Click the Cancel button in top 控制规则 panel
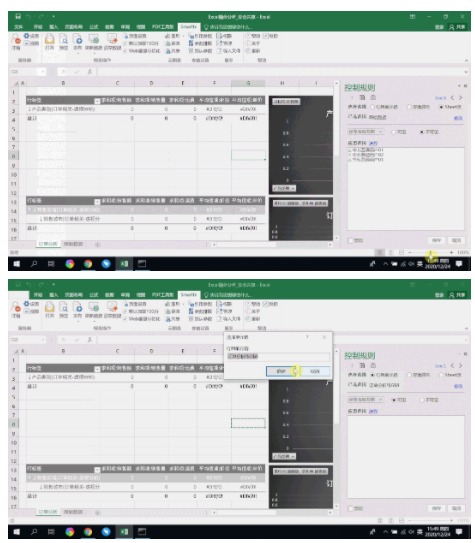 pos(456,240)
